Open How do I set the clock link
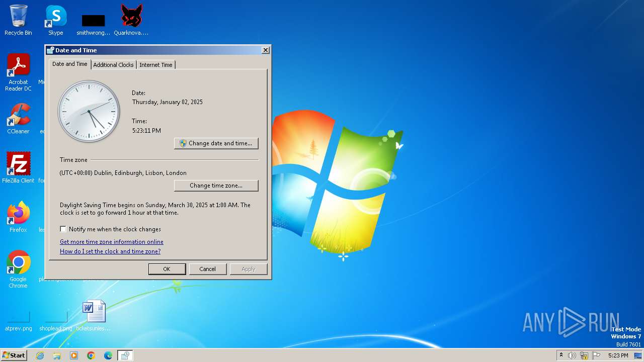This screenshot has width=644, height=362. 110,251
